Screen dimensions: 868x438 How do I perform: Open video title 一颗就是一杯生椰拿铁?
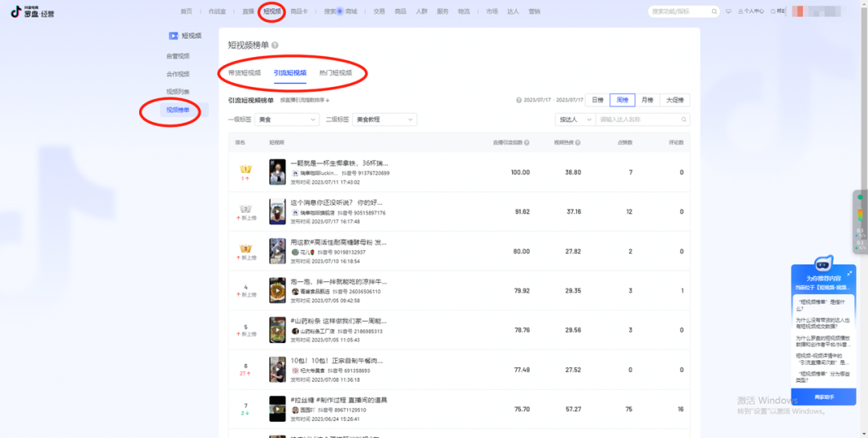339,163
